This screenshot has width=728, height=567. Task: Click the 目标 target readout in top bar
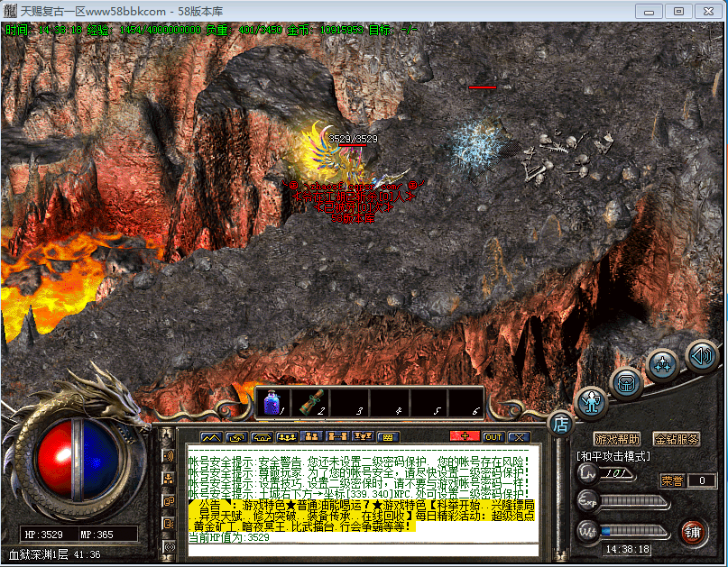pos(392,30)
